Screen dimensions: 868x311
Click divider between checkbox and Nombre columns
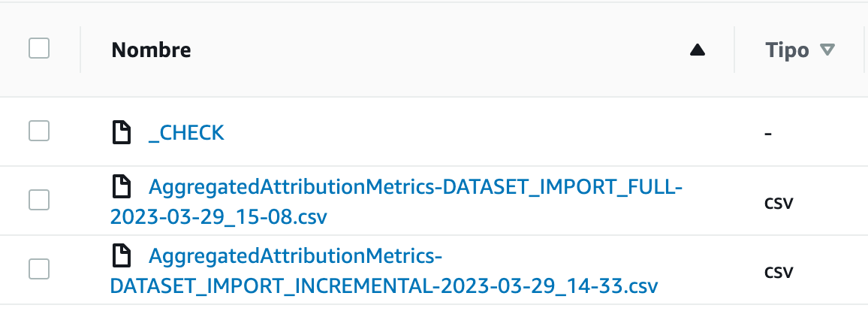coord(80,50)
